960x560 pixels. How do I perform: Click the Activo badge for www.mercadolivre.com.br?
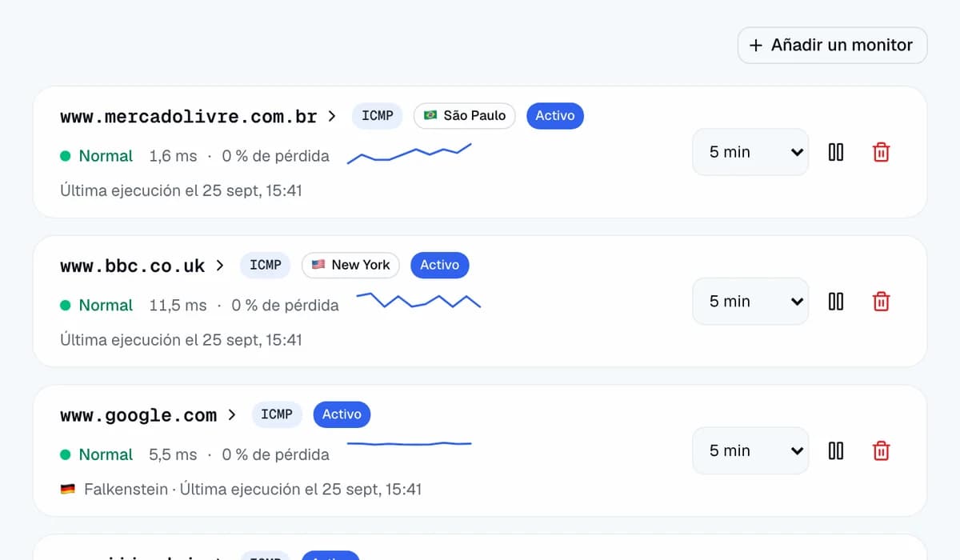pyautogui.click(x=555, y=116)
